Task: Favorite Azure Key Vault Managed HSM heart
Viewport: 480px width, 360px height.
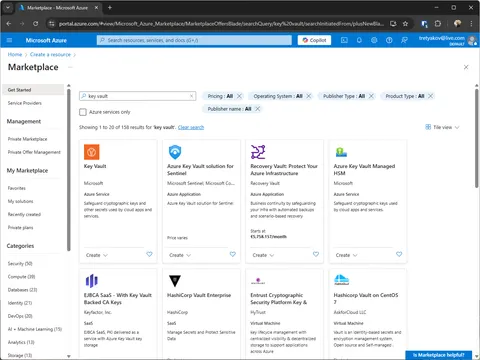Action: pos(399,254)
